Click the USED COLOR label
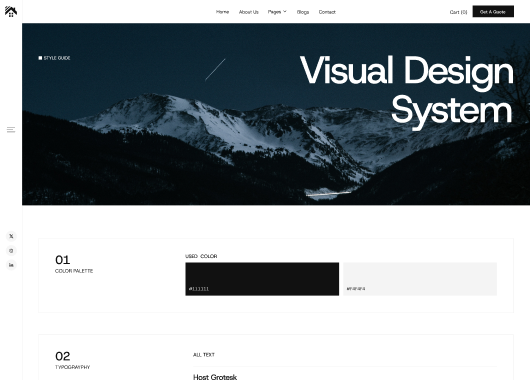 click(201, 256)
